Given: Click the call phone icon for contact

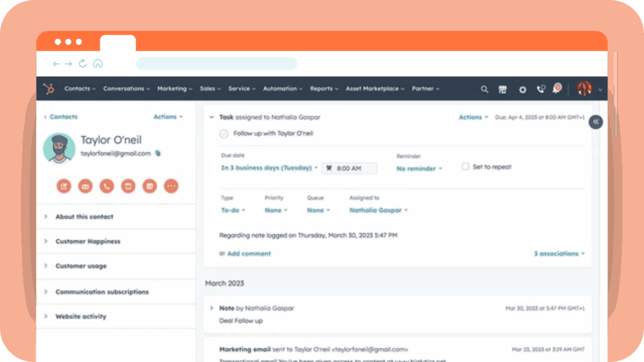Looking at the screenshot, I should point(106,186).
